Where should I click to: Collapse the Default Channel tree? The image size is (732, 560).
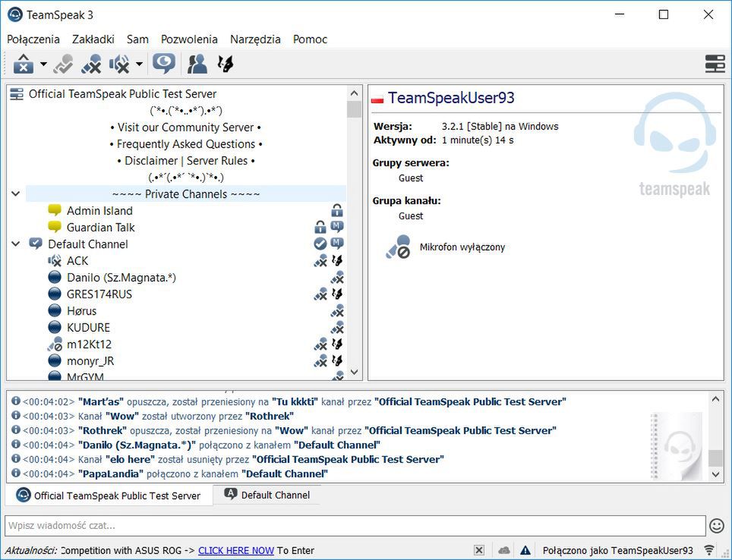pyautogui.click(x=15, y=244)
